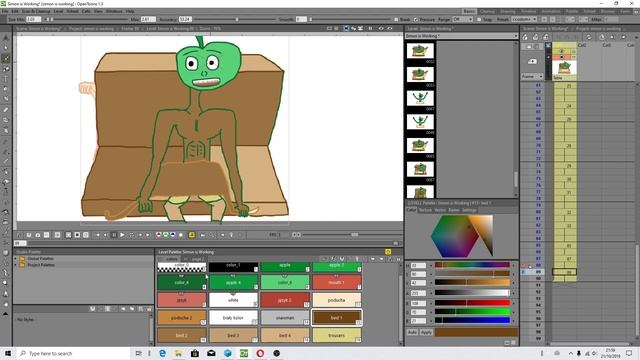Click the Play button in viewer playback bar
This screenshot has height=360, width=640.
(122, 235)
